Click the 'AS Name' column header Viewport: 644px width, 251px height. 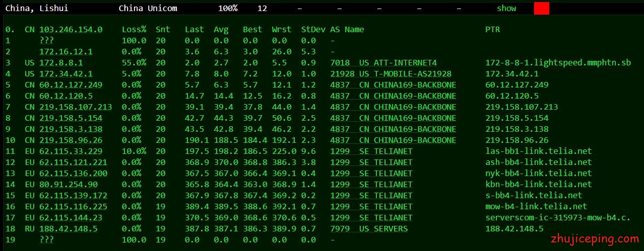347,30
